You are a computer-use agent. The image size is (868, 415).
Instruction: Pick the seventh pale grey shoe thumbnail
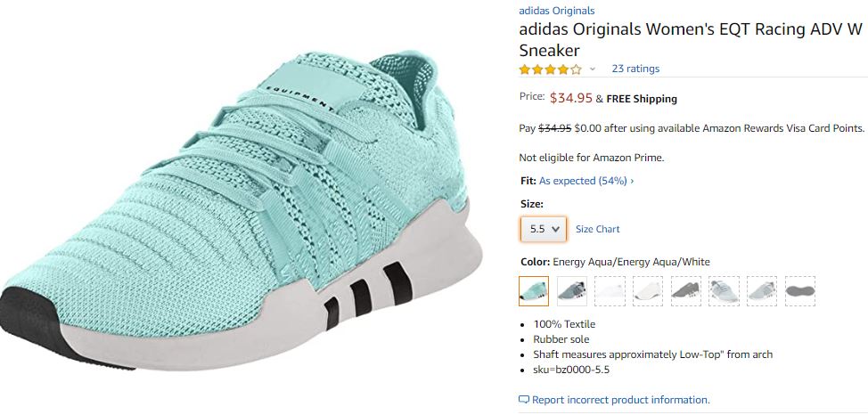pos(762,290)
